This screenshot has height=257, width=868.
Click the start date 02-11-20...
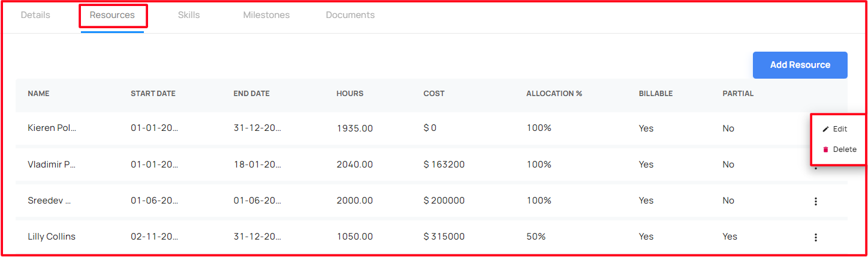tap(155, 237)
